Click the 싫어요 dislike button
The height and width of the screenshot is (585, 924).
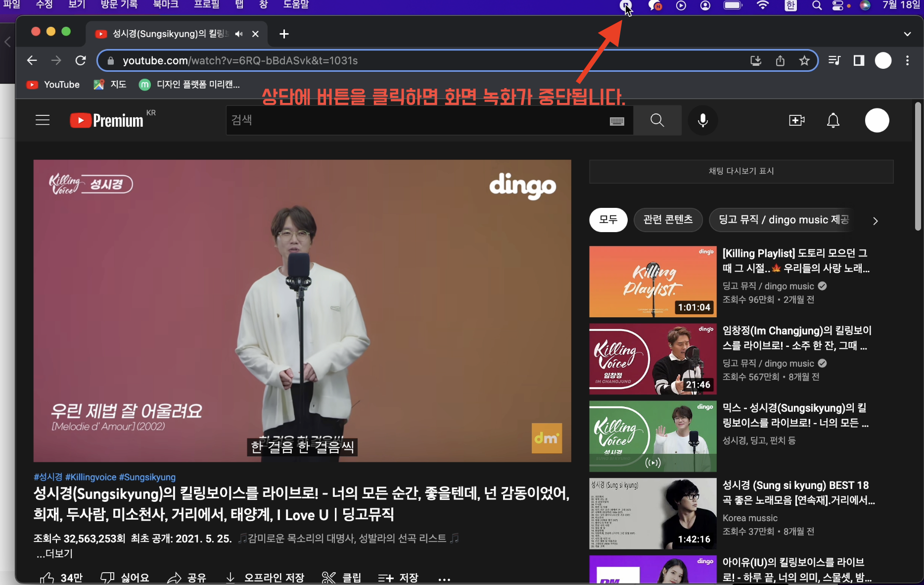click(125, 578)
